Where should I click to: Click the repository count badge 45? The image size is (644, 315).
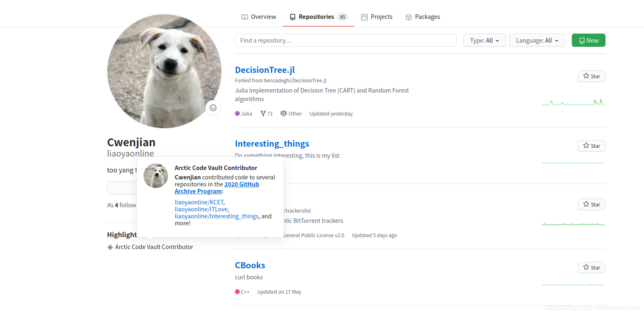click(343, 17)
